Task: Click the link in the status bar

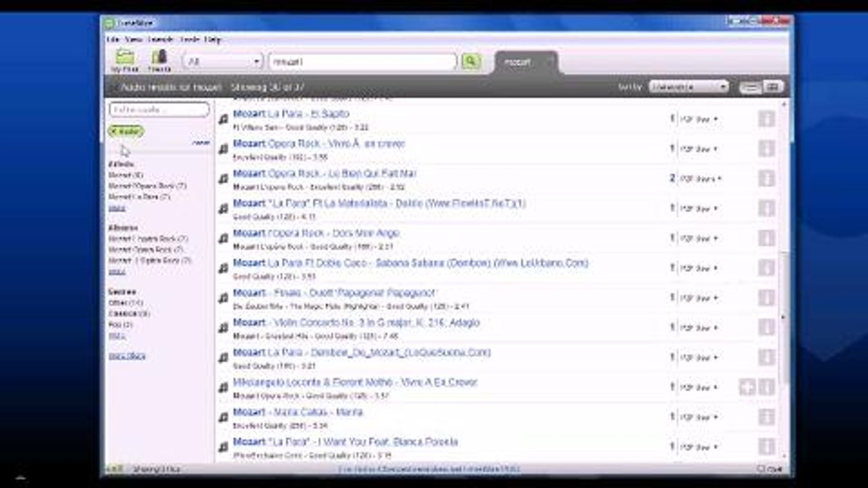Action: point(429,469)
